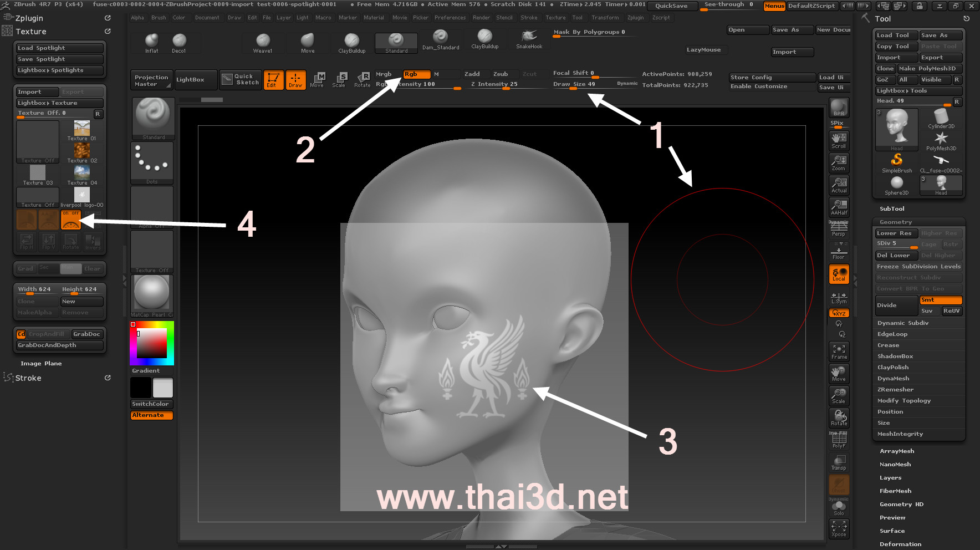Open Quick Sketch tool

point(241,79)
